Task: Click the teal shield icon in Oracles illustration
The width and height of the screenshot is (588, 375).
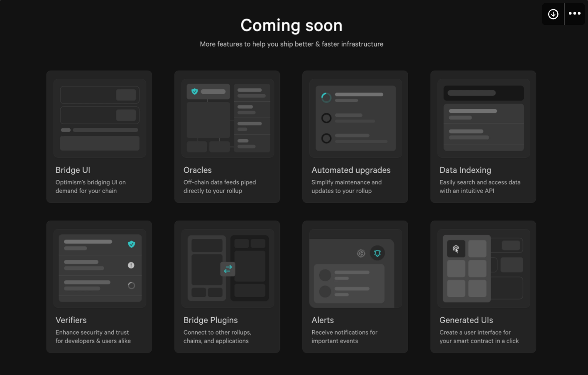Action: 194,91
